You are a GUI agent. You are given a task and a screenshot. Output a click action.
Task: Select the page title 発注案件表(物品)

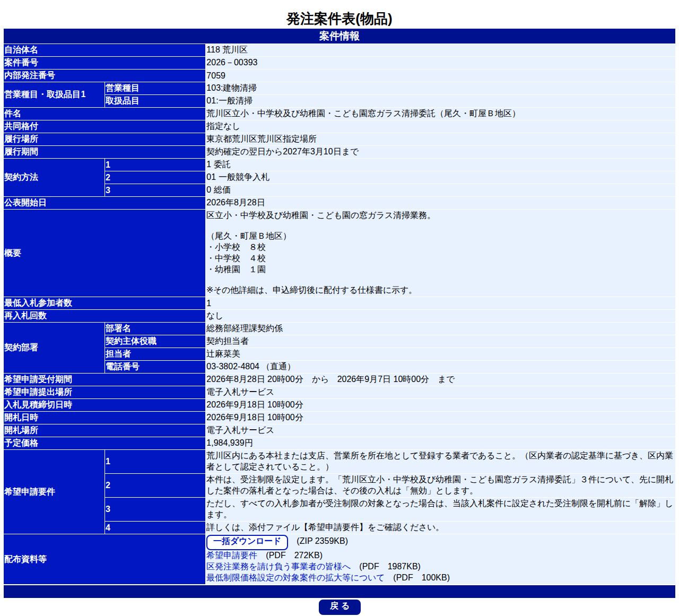pyautogui.click(x=339, y=19)
